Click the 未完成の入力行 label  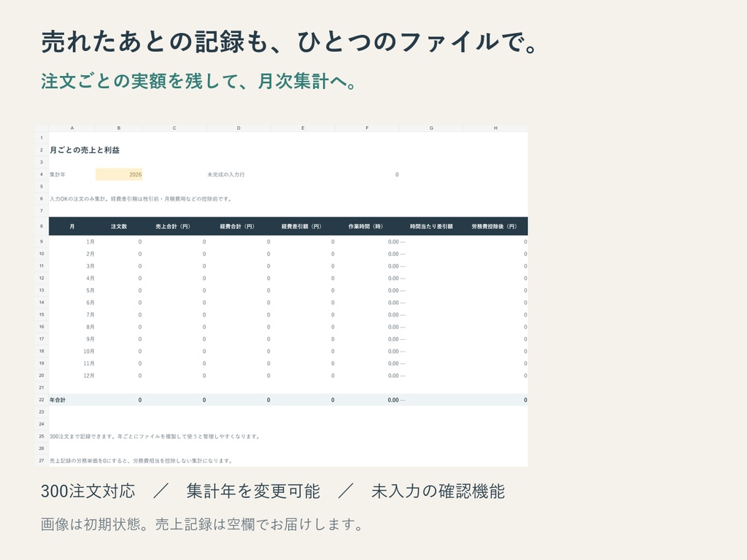[226, 174]
